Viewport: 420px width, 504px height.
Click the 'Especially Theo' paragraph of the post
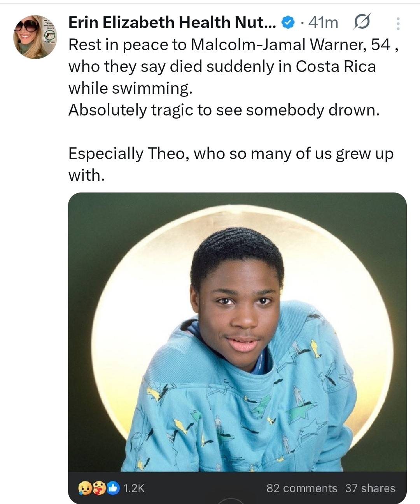pyautogui.click(x=231, y=164)
